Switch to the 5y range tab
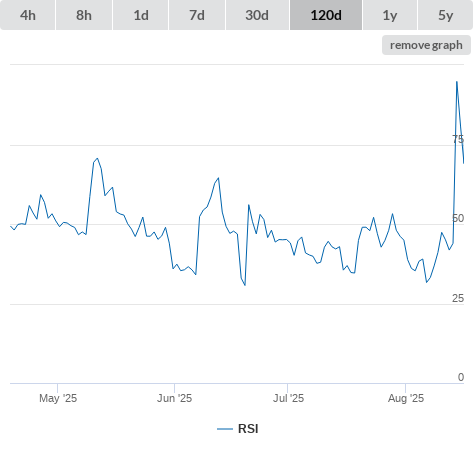The height and width of the screenshot is (455, 474). (x=445, y=15)
